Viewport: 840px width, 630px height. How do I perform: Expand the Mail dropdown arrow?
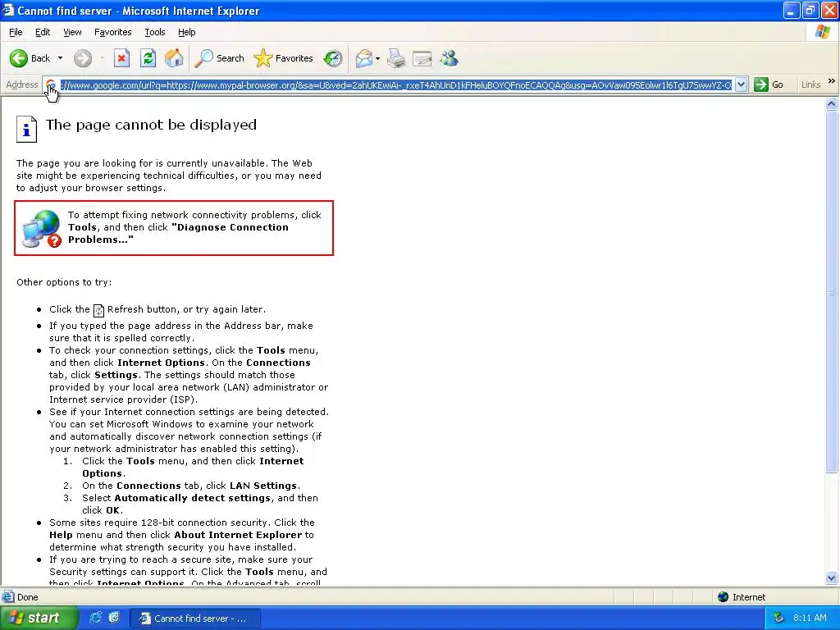pos(377,58)
